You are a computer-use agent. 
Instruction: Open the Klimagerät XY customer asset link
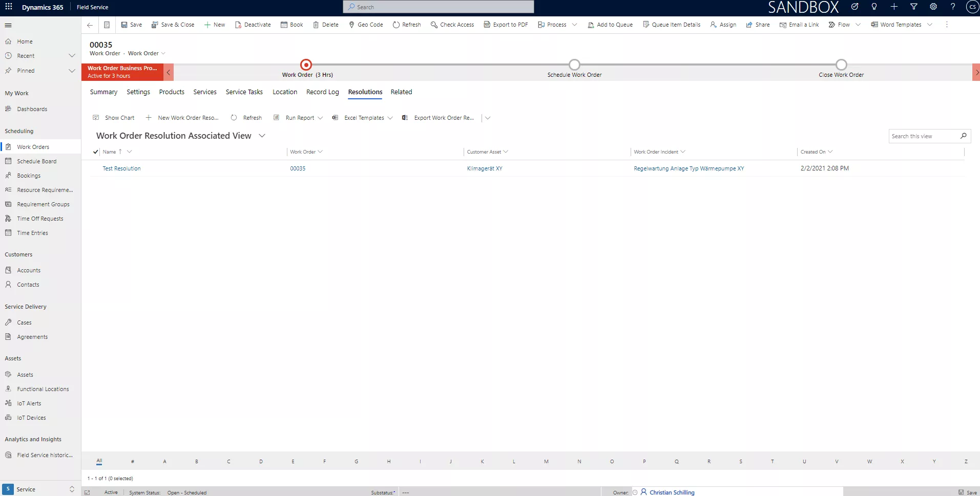484,168
